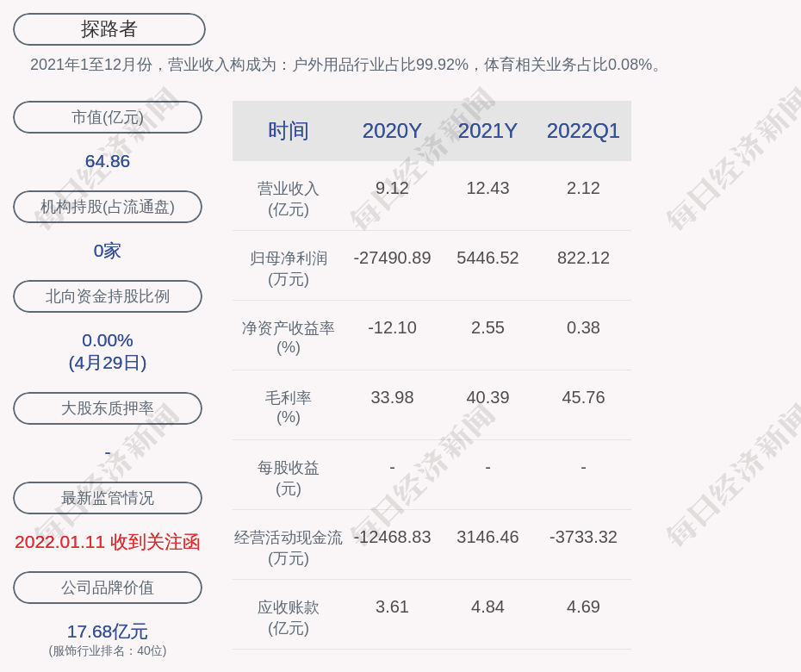Select the gross margin value 45.76

583,397
